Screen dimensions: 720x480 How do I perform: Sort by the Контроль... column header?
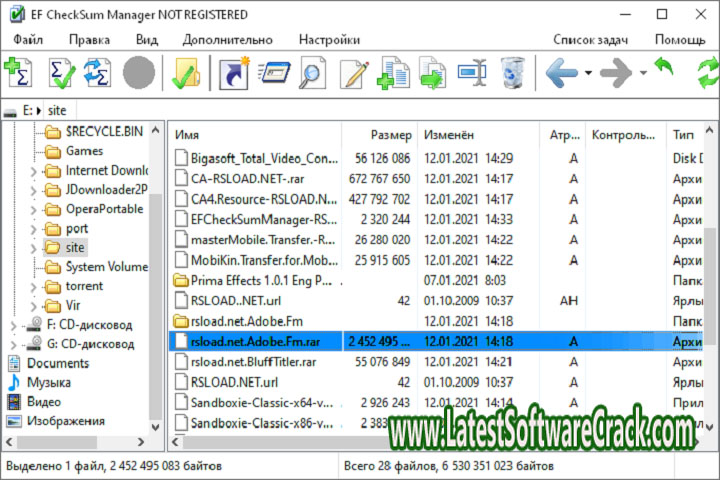coord(626,135)
